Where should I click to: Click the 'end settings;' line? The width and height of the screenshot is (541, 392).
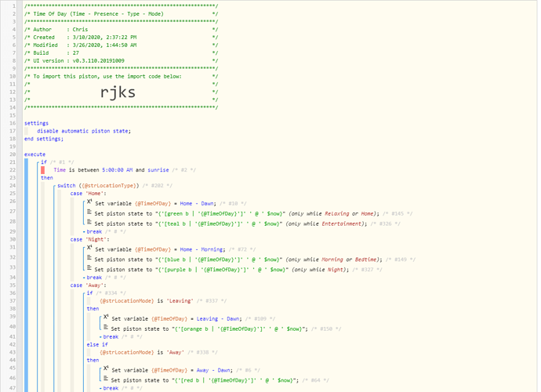(x=44, y=139)
